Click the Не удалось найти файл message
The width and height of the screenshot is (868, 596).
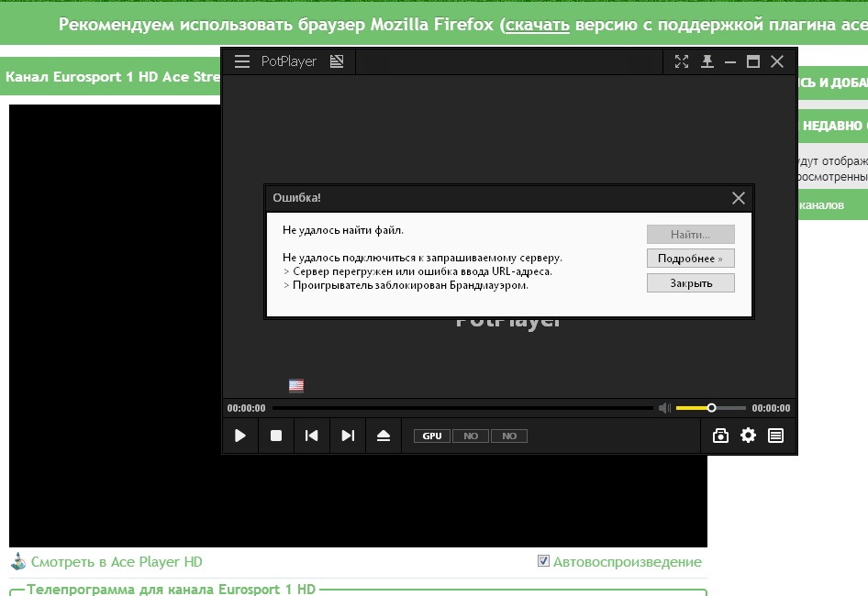343,230
